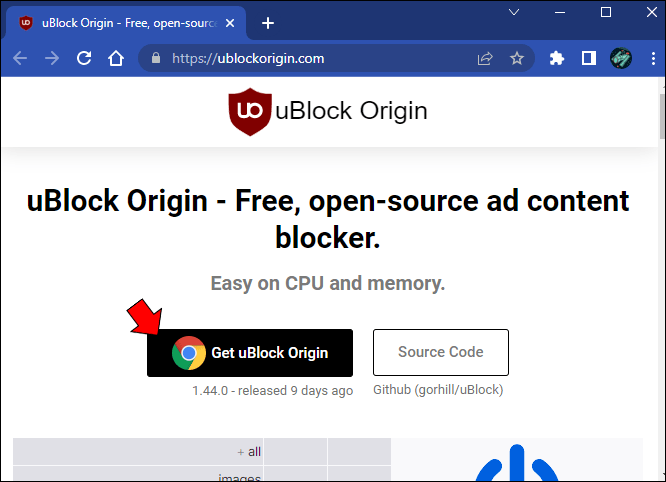This screenshot has height=482, width=666.
Task: Click the uBlock Origin shield logo
Action: 250,112
